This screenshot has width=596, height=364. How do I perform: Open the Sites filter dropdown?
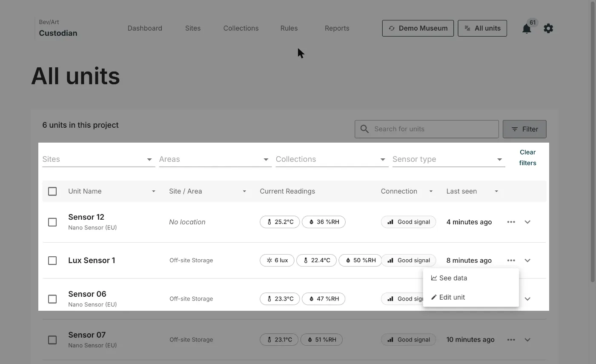coord(99,159)
